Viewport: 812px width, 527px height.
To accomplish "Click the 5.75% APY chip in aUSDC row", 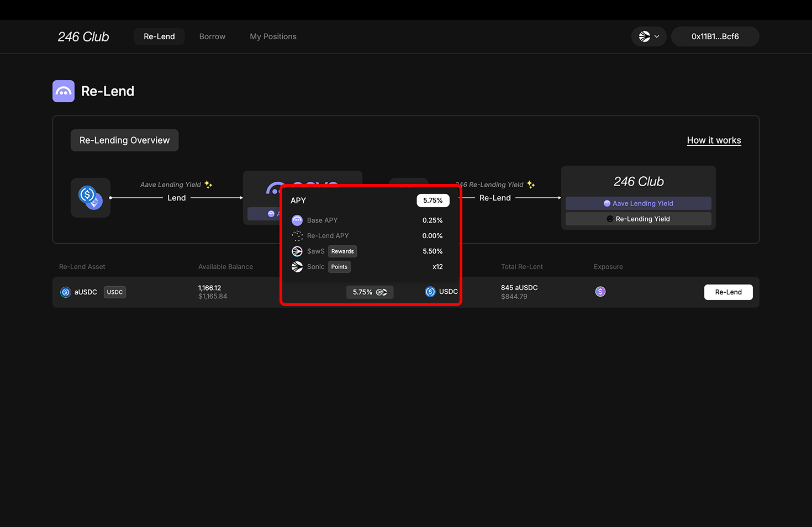I will (370, 292).
